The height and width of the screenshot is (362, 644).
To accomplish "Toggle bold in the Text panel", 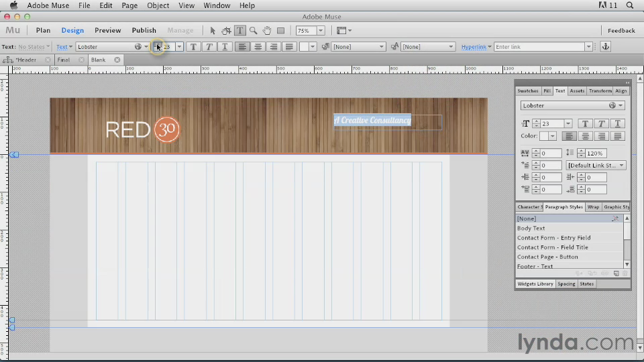I will (586, 123).
